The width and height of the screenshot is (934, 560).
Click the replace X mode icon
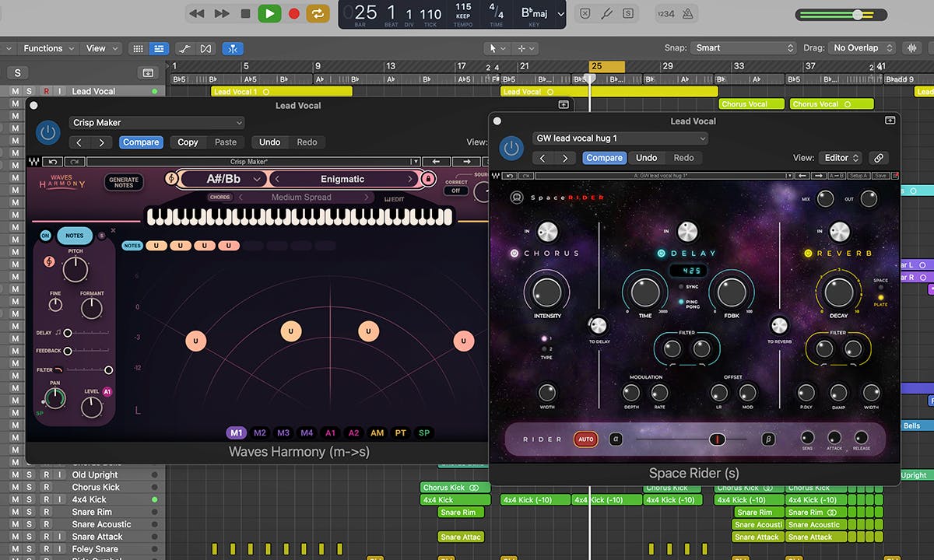[585, 13]
